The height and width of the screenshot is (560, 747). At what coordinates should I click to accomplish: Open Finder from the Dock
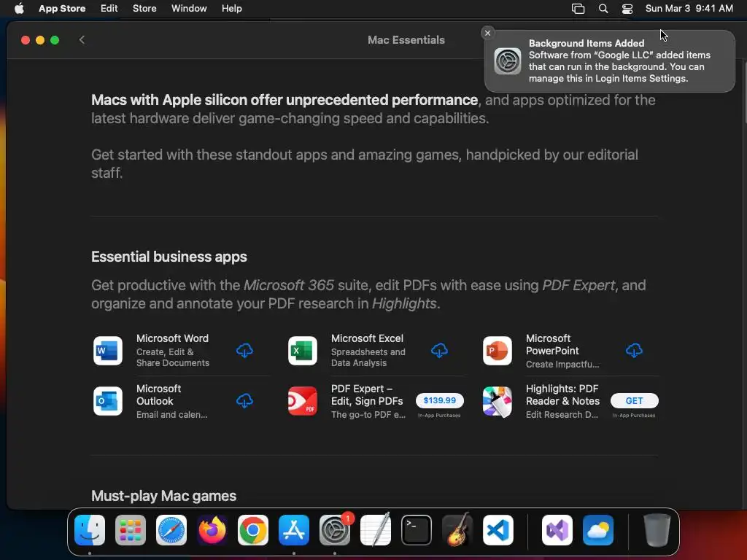pyautogui.click(x=90, y=530)
